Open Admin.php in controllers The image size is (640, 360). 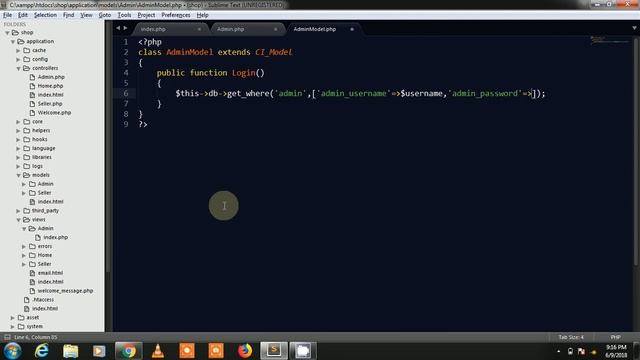click(x=51, y=77)
